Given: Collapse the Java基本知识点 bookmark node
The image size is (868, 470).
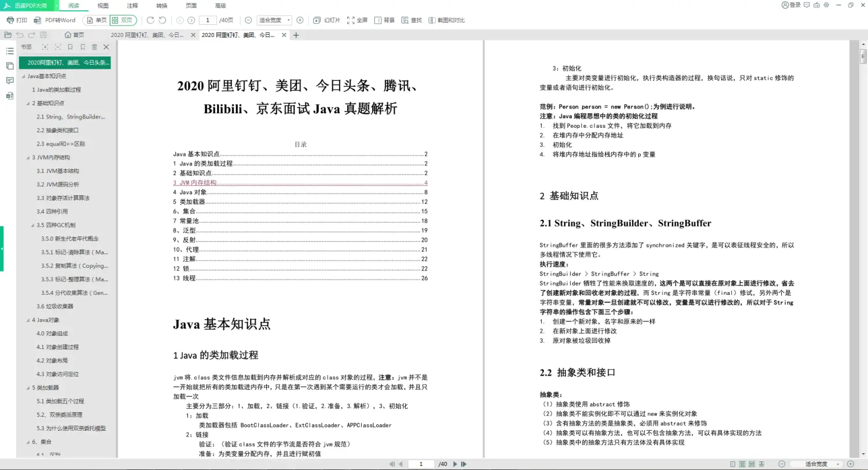Looking at the screenshot, I should tap(23, 76).
